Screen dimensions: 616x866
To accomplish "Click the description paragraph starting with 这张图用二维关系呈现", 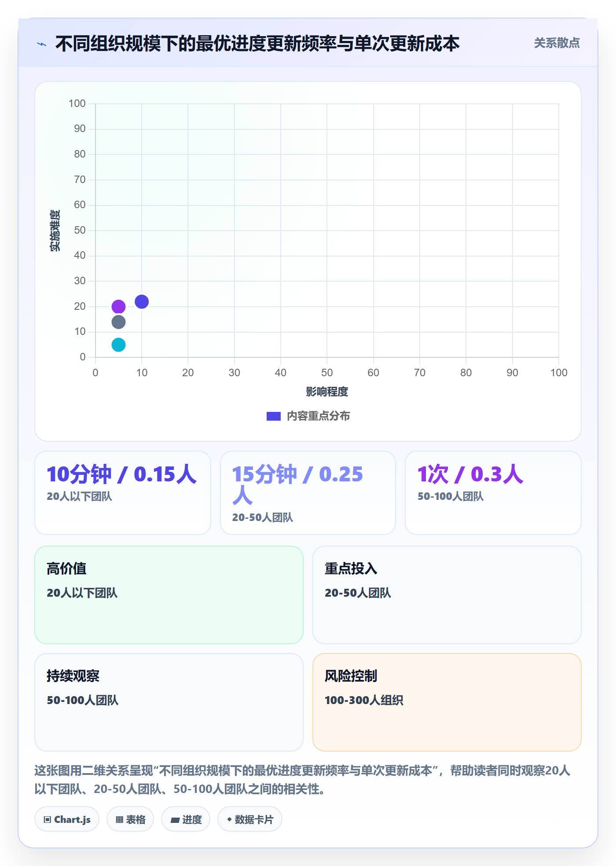I will 303,779.
